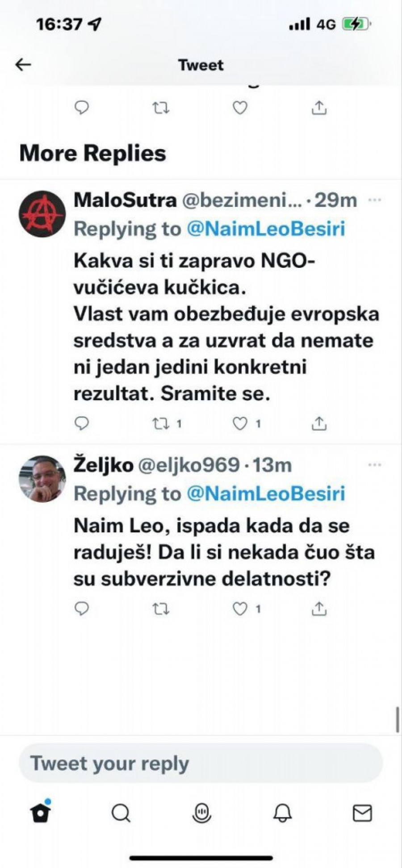Open @NaimLeoBesiri profile from MaloSutra's reply

(266, 229)
